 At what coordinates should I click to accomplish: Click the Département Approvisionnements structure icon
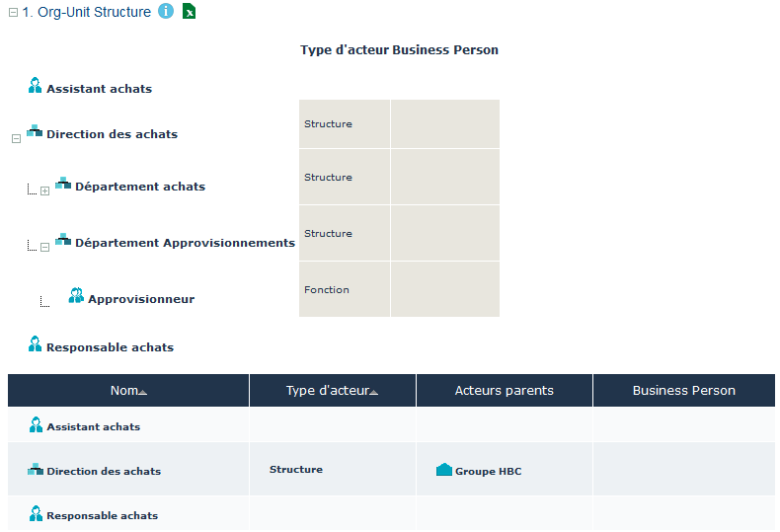(x=63, y=240)
